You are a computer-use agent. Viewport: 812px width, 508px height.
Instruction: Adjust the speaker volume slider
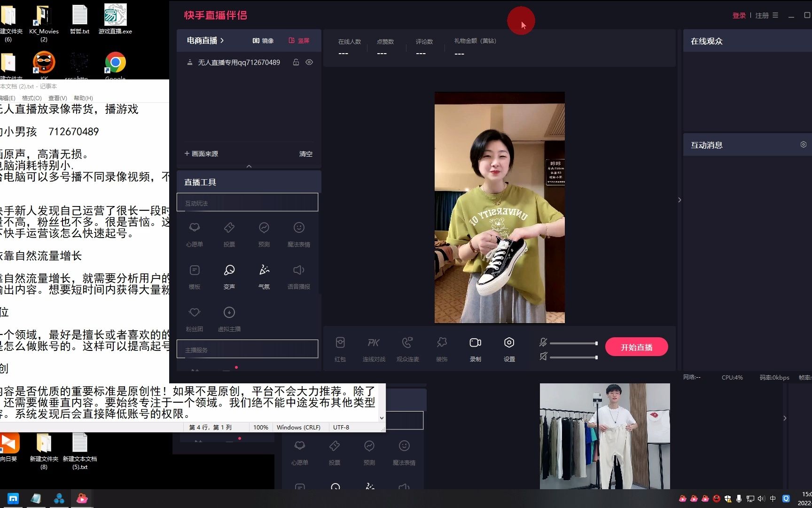coord(574,357)
